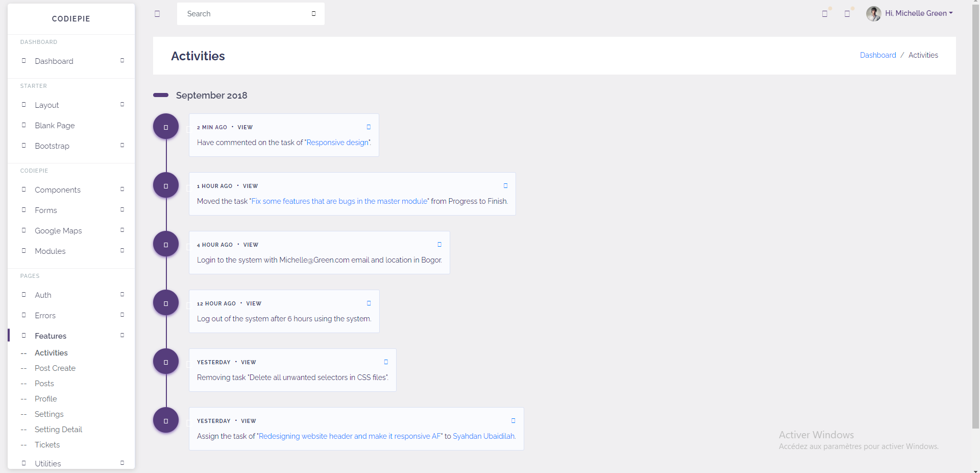Expand the Bootstrap sidebar submenu

[x=122, y=146]
